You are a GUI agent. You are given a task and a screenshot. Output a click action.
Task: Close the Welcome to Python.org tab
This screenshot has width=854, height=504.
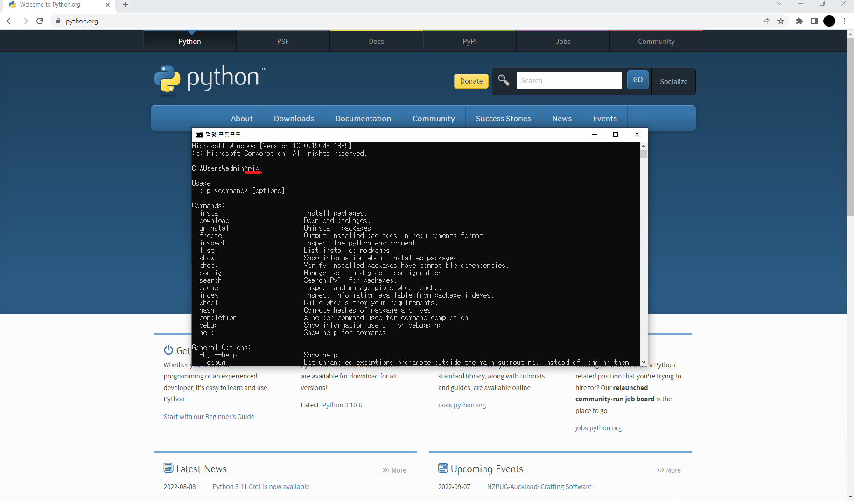click(x=108, y=5)
